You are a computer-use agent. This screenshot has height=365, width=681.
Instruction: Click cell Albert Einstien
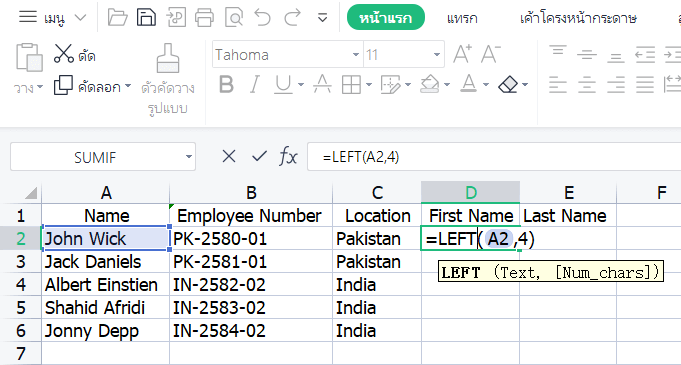click(106, 285)
